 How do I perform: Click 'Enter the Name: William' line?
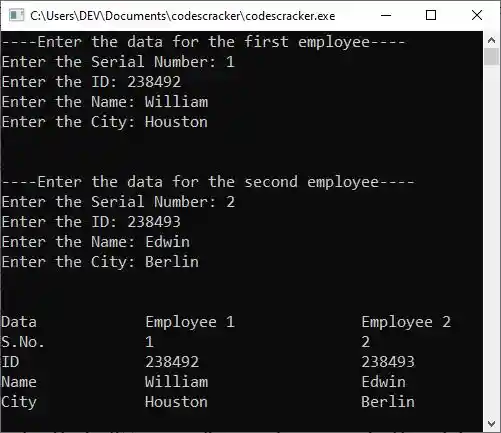105,102
